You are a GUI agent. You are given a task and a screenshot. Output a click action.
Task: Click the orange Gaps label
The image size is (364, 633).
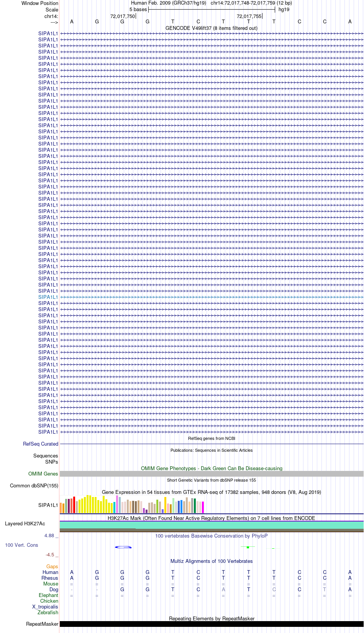[52, 566]
